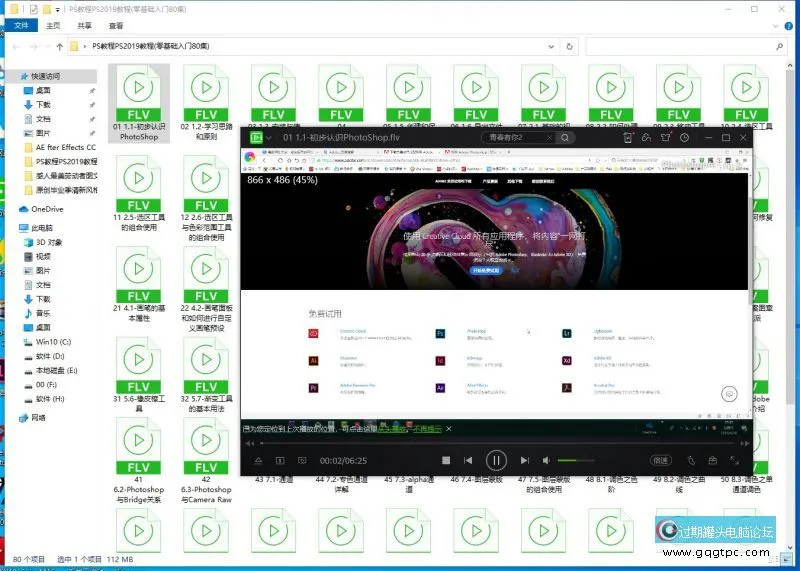The height and width of the screenshot is (571, 800).
Task: Go to the previous video track
Action: [467, 461]
